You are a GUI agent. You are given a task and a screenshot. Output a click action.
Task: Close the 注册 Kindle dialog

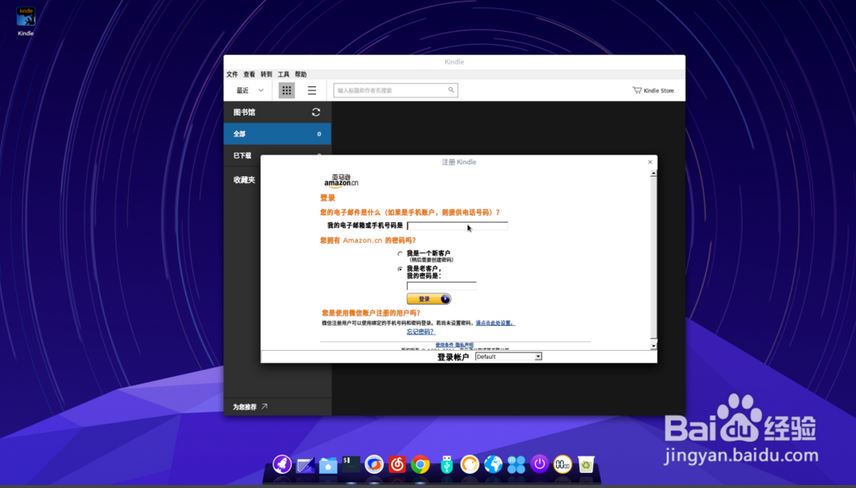[650, 162]
